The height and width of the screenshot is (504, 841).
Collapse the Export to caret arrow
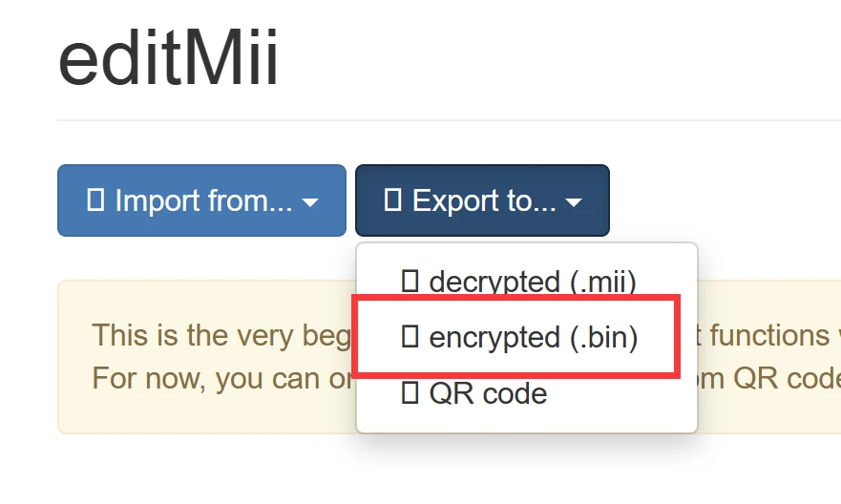[574, 202]
